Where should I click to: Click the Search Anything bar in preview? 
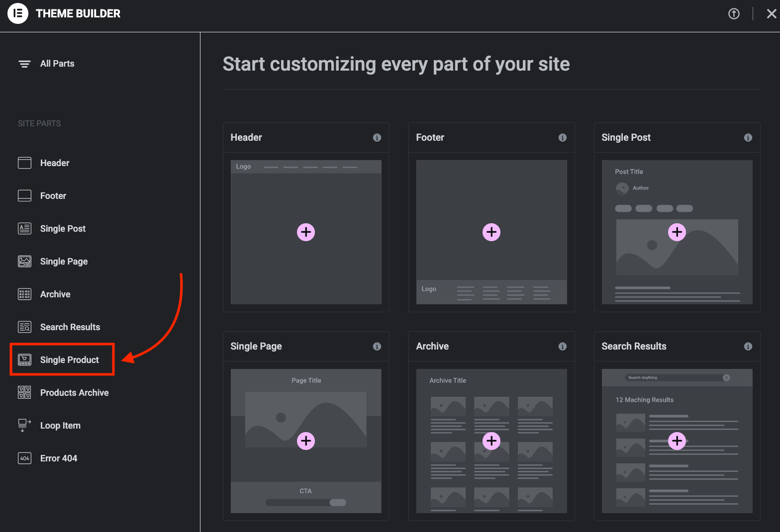pos(677,378)
